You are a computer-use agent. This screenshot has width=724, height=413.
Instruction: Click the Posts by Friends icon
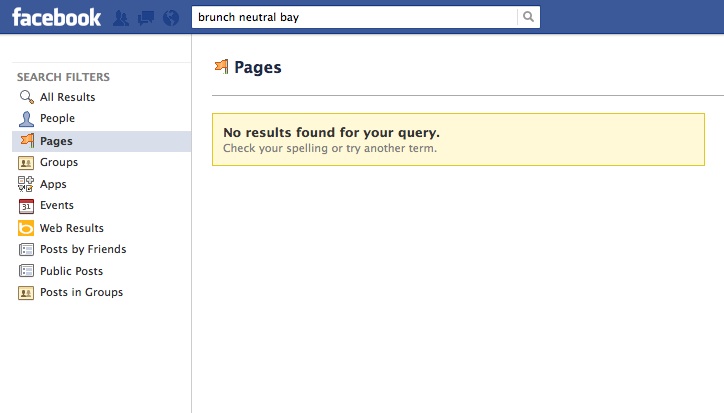(27, 249)
